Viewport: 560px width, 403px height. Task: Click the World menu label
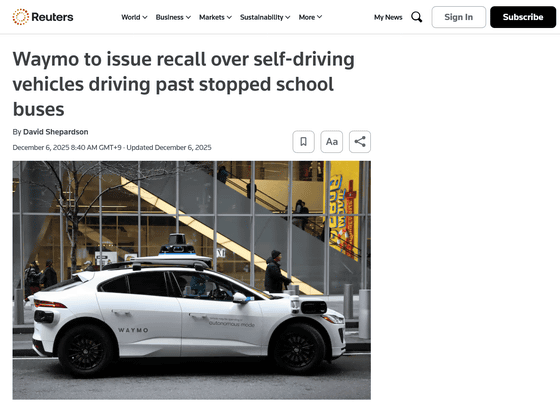(131, 17)
